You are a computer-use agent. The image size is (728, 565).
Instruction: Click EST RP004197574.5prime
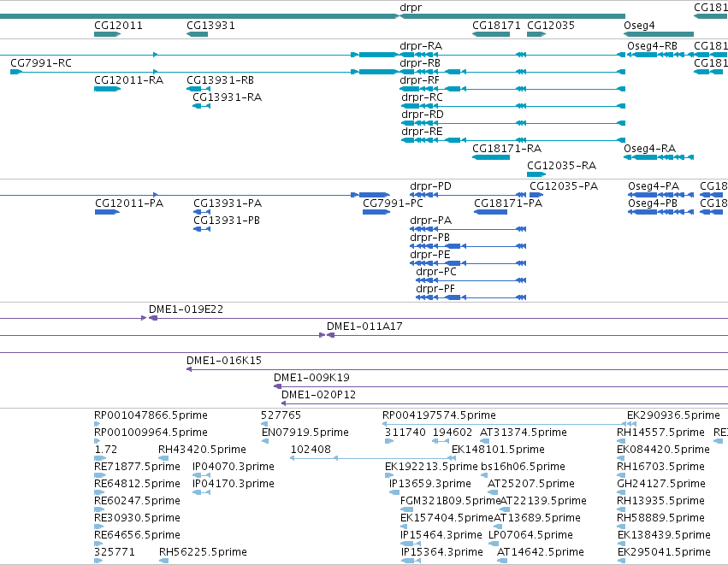click(x=503, y=424)
